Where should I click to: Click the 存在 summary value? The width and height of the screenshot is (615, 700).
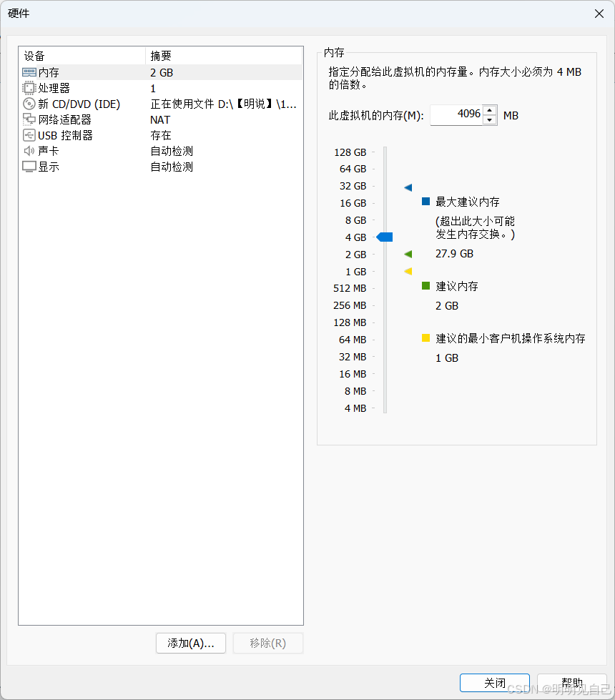(x=161, y=135)
